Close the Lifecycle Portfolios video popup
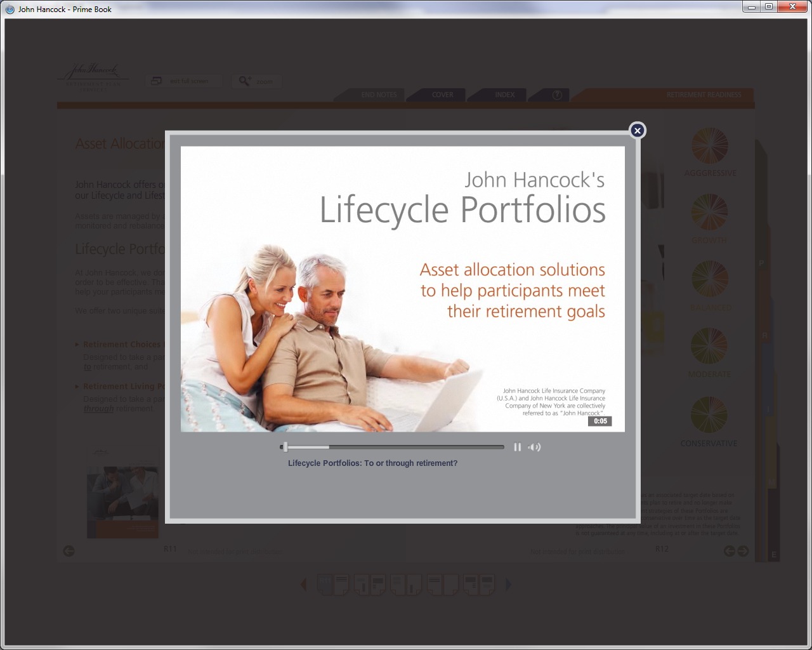 (638, 130)
